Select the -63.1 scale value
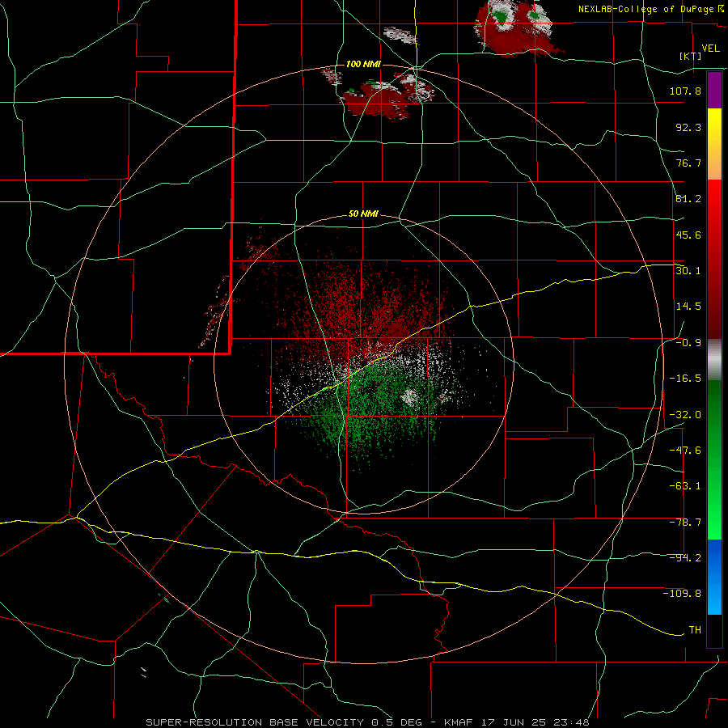Viewport: 728px width, 728px height. [x=685, y=486]
